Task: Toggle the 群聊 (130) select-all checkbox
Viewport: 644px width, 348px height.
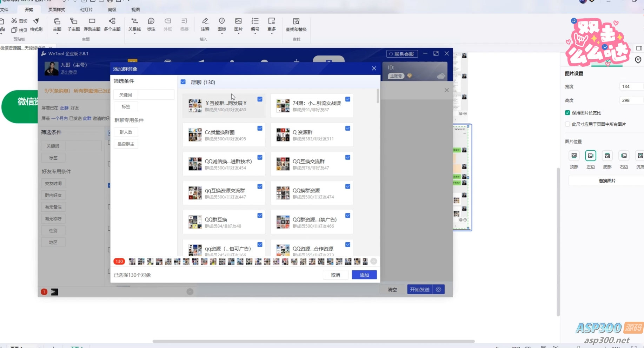Action: 183,82
